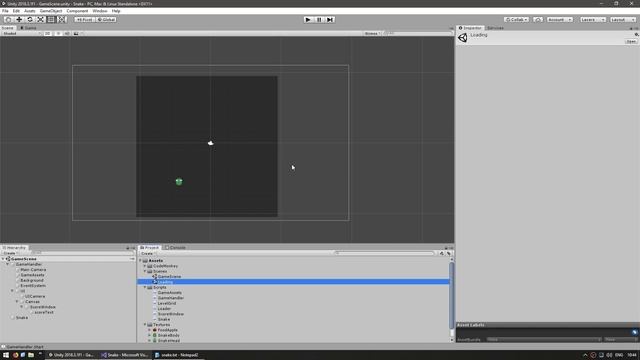The image size is (640, 360).
Task: Toggle Scene view audio
Action: click(x=67, y=33)
